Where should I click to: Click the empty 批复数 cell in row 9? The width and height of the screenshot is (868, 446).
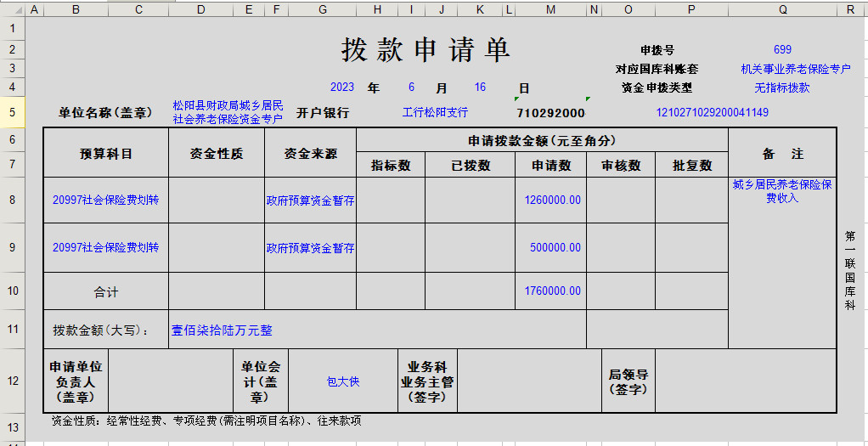[x=692, y=248]
